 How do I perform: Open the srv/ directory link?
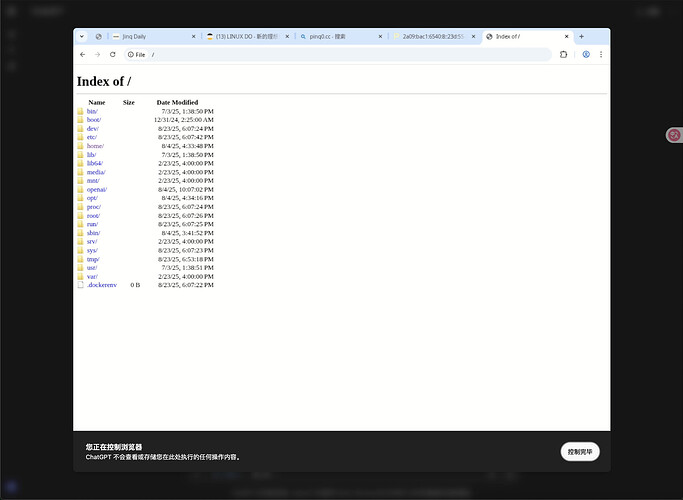[x=92, y=242]
